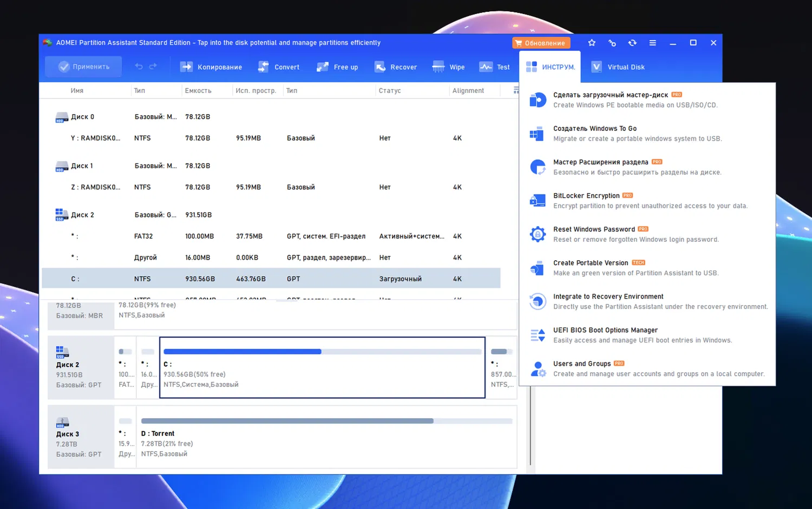This screenshot has width=812, height=509.
Task: Click the undo arrow icon in toolbar
Action: [x=139, y=67]
